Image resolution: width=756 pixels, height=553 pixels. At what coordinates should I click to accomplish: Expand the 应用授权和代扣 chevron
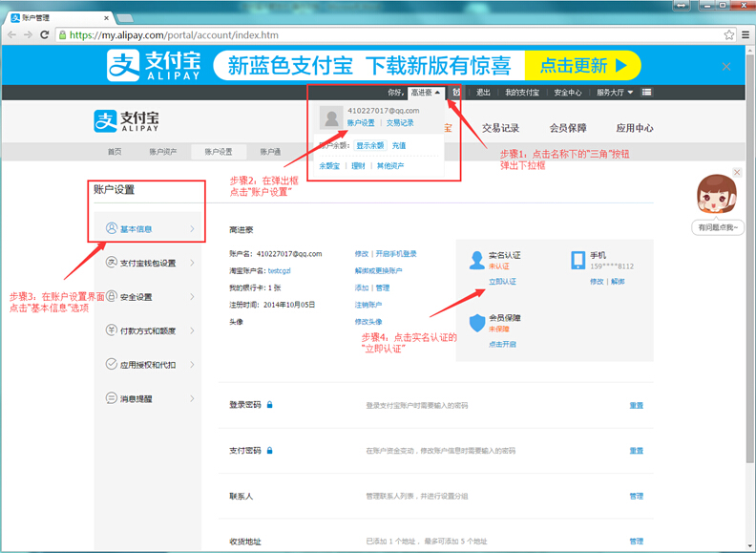(x=192, y=365)
